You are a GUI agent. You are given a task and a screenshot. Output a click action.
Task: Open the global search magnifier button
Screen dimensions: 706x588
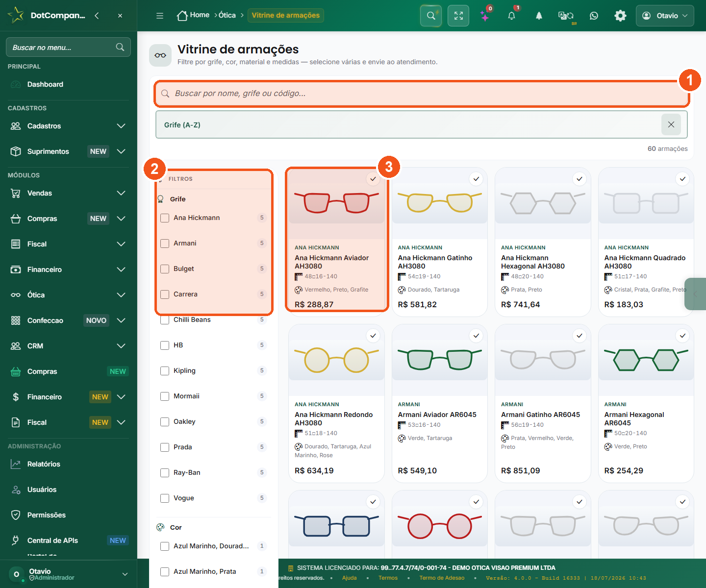click(x=431, y=16)
